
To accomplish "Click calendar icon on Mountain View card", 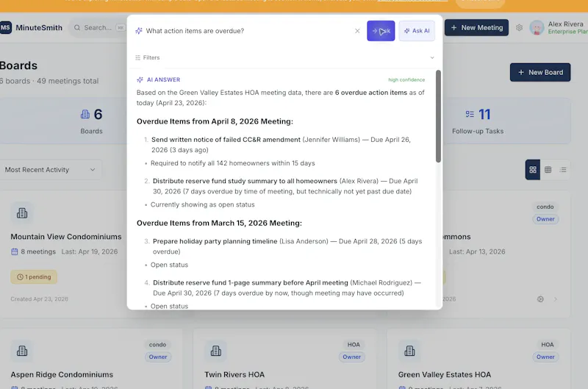I will (14, 251).
